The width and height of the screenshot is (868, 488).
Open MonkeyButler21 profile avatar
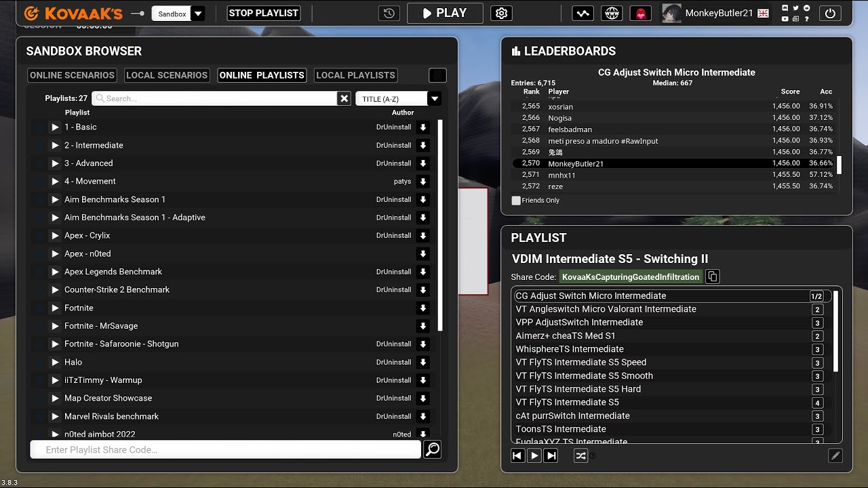click(x=671, y=14)
